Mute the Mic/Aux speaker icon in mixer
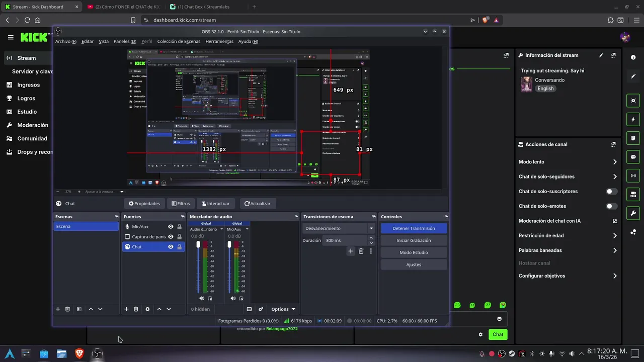Image resolution: width=644 pixels, height=362 pixels. 233,298
